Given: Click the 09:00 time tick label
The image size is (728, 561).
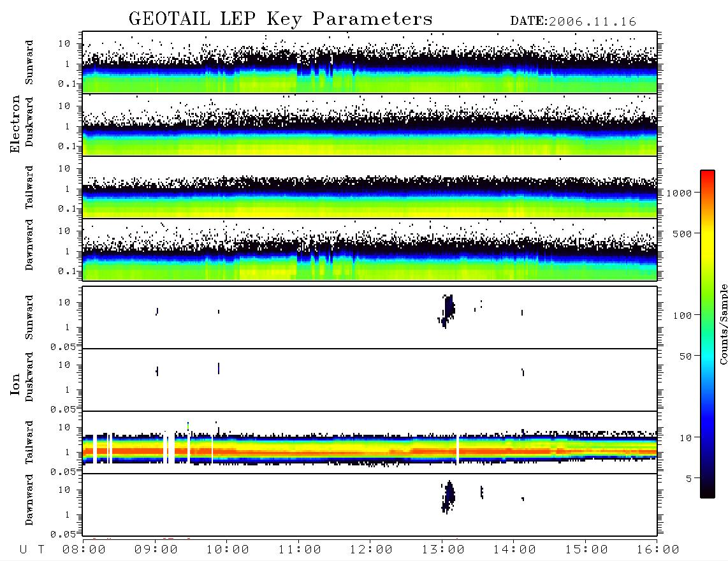Looking at the screenshot, I should 156,550.
